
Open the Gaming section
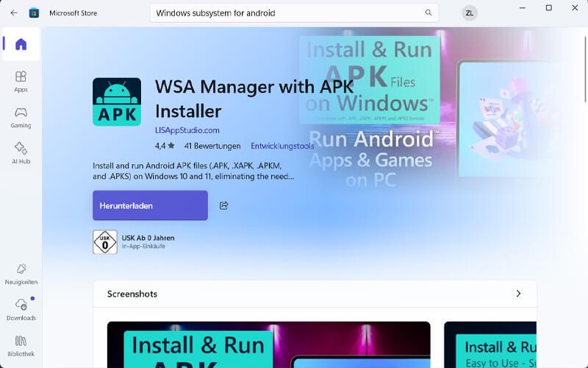21,118
